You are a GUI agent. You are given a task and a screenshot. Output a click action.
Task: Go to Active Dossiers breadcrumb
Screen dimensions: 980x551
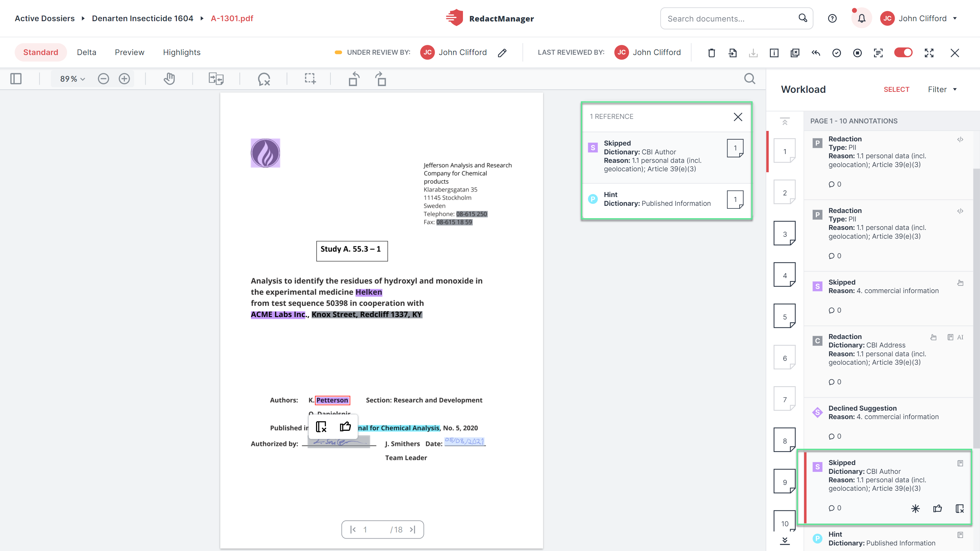[x=45, y=18]
